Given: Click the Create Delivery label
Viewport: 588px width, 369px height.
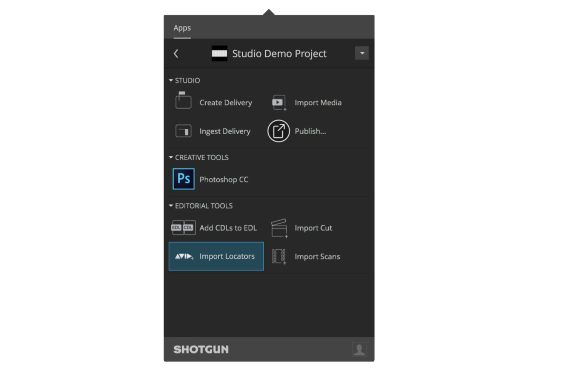Looking at the screenshot, I should click(x=226, y=103).
